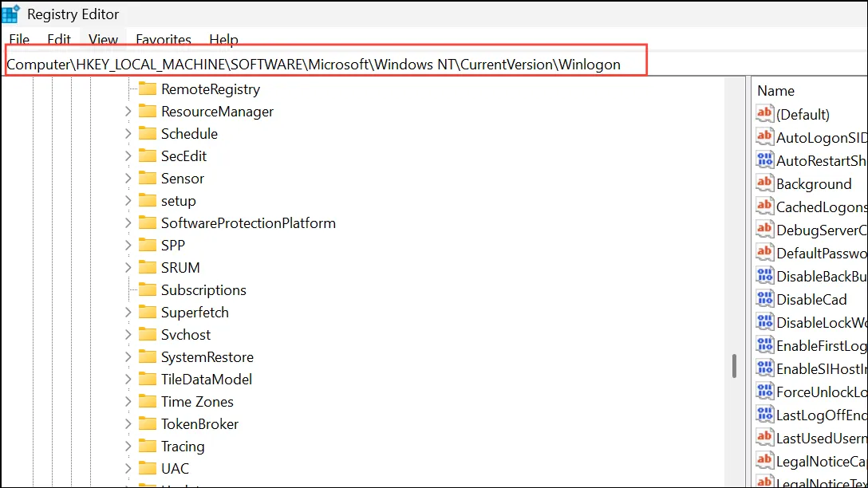Select the LastLogOffEndTime value name
This screenshot has height=488, width=868.
pos(822,415)
